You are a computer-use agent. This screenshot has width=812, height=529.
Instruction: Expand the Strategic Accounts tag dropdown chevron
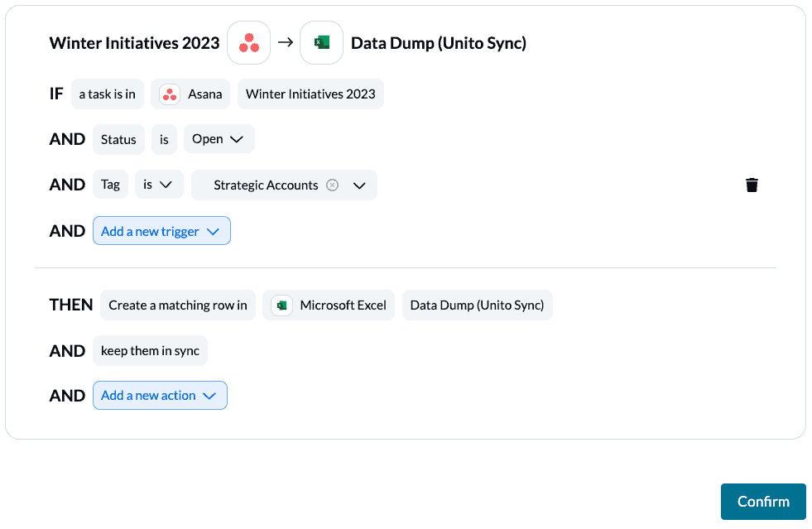tap(359, 185)
